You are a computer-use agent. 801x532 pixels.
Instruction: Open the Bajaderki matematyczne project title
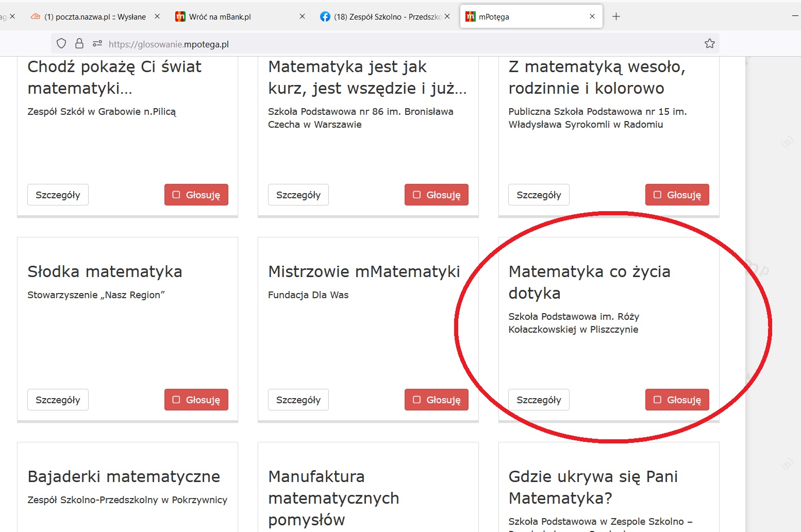tap(124, 476)
